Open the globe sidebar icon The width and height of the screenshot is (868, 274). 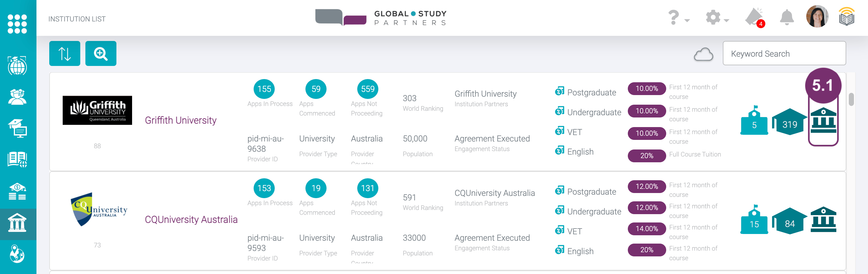(x=18, y=66)
